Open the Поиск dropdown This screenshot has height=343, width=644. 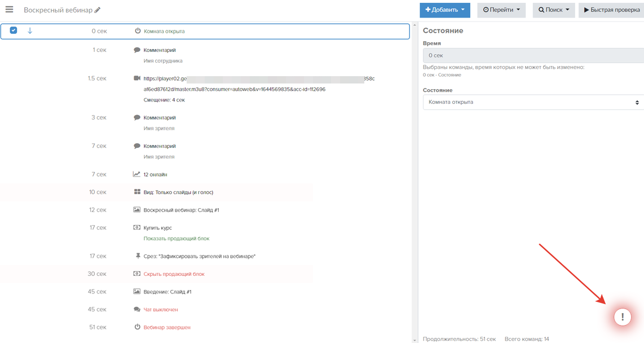(x=553, y=10)
